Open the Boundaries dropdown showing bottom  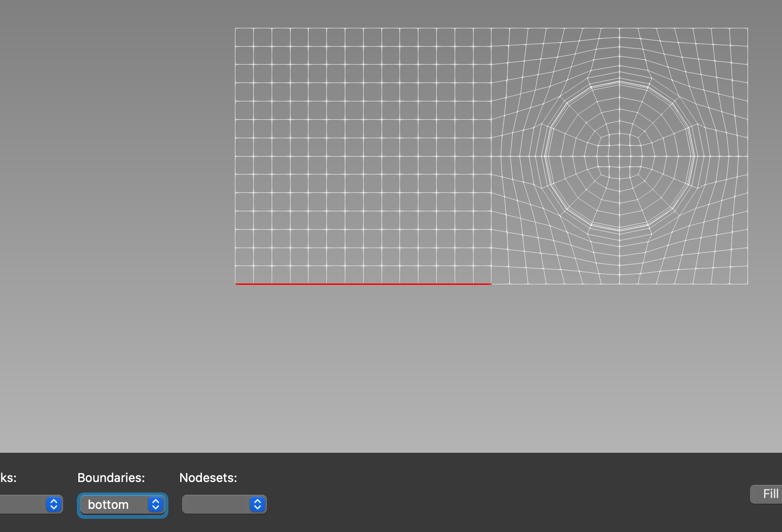pyautogui.click(x=122, y=505)
